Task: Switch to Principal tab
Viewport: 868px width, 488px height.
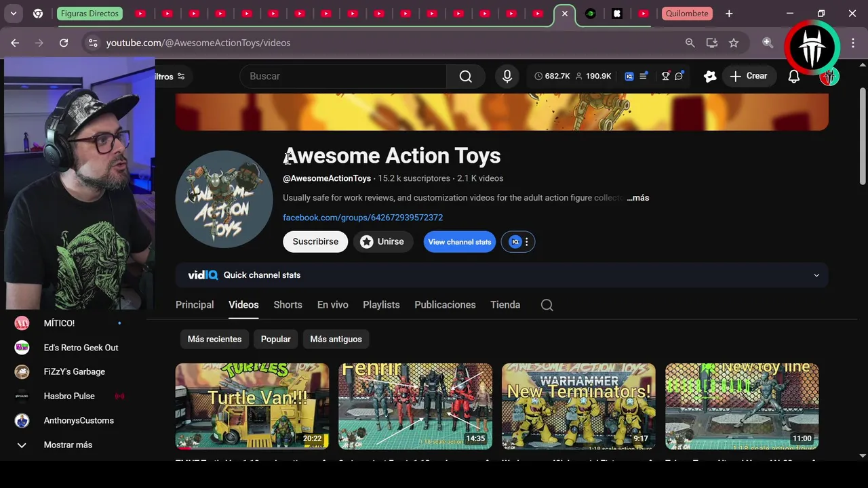Action: click(x=195, y=305)
